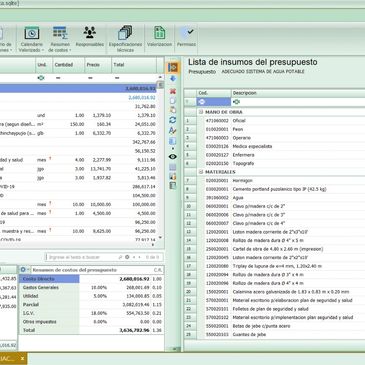365x365 pixels.
Task: Select the Agua material row
Action: coord(275,198)
